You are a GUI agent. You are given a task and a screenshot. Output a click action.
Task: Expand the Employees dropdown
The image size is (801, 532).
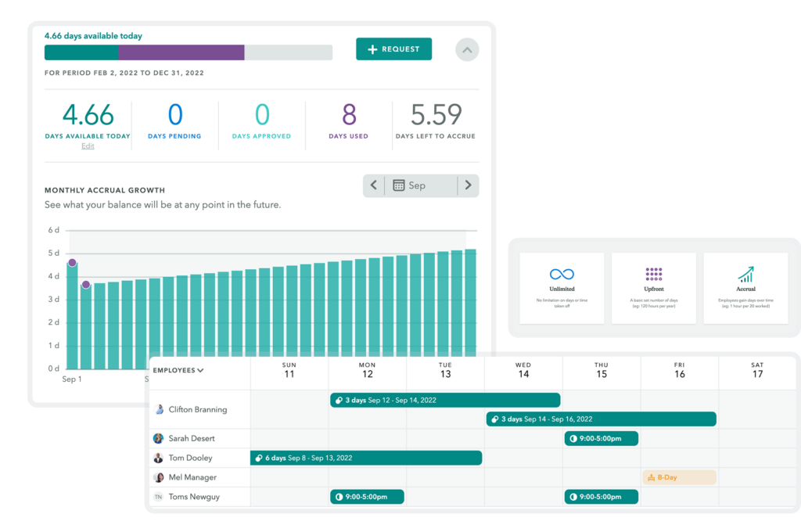(178, 370)
